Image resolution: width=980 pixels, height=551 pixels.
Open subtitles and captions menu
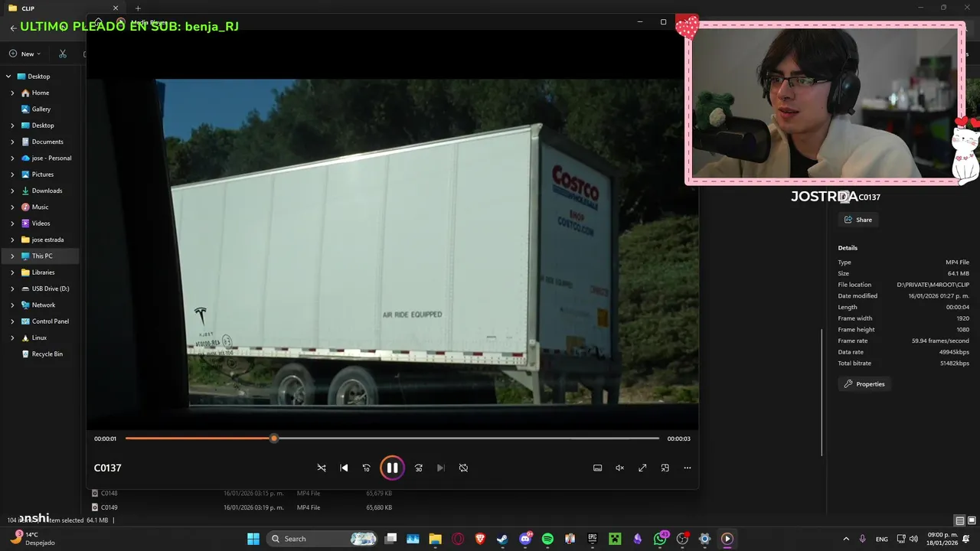[x=597, y=468]
